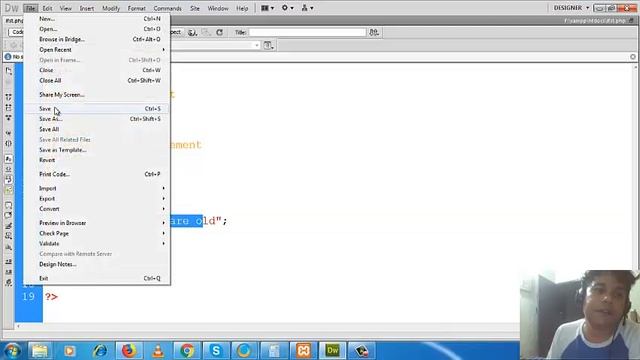640x360 pixels.
Task: Choose Close All from the File menu
Action: click(97, 80)
